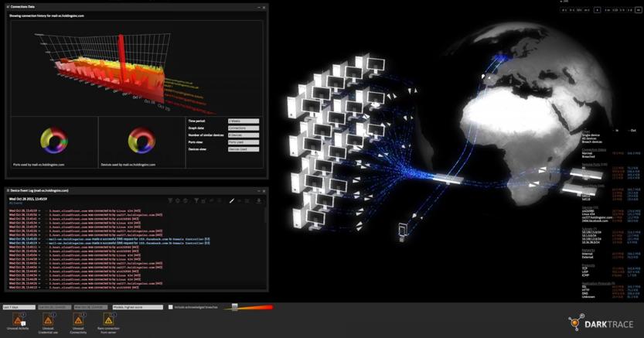
Task: Click the start date field beside Last 7 days
Action: tap(55, 307)
